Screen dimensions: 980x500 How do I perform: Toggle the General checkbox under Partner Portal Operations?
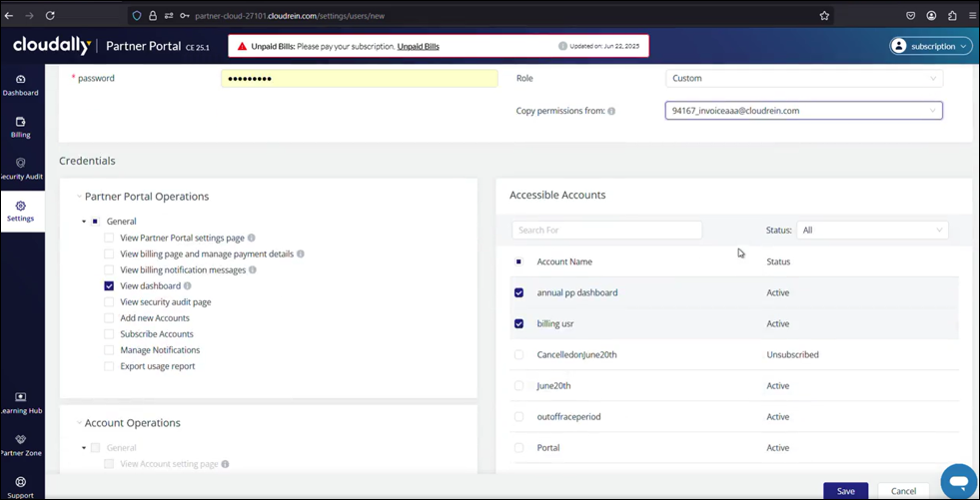[96, 222]
